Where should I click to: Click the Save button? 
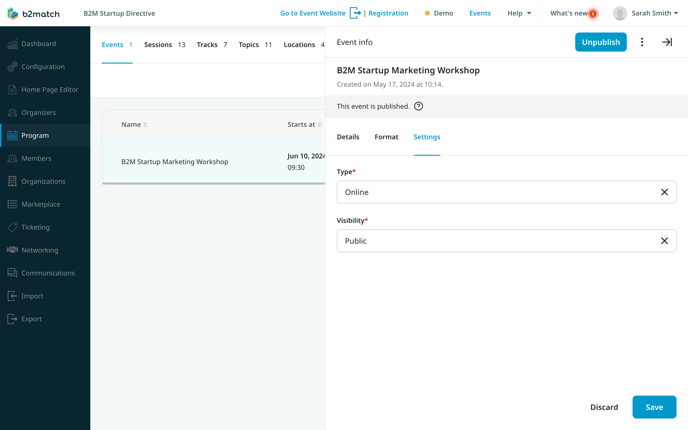[x=654, y=407]
